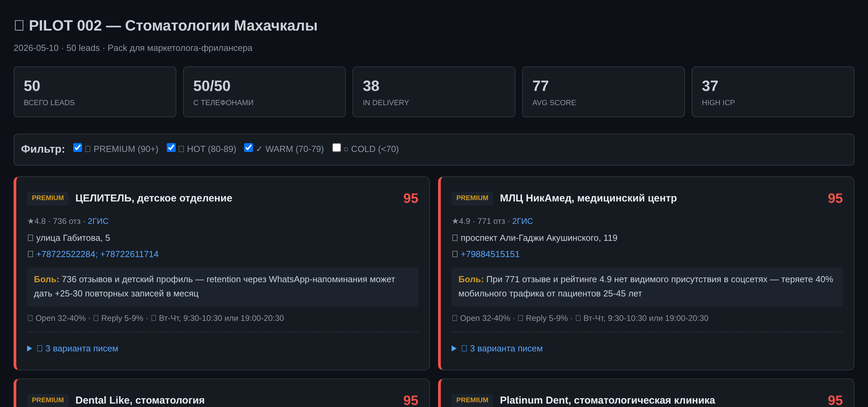Click score 95 on Platinum Dent card
Image resolution: width=868 pixels, height=407 pixels.
[x=835, y=400]
